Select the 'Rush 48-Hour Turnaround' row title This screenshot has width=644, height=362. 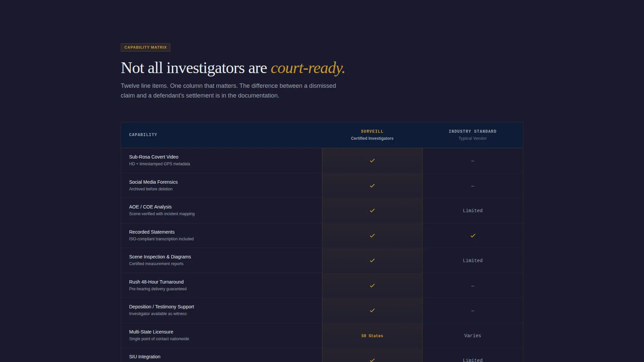[x=156, y=282]
